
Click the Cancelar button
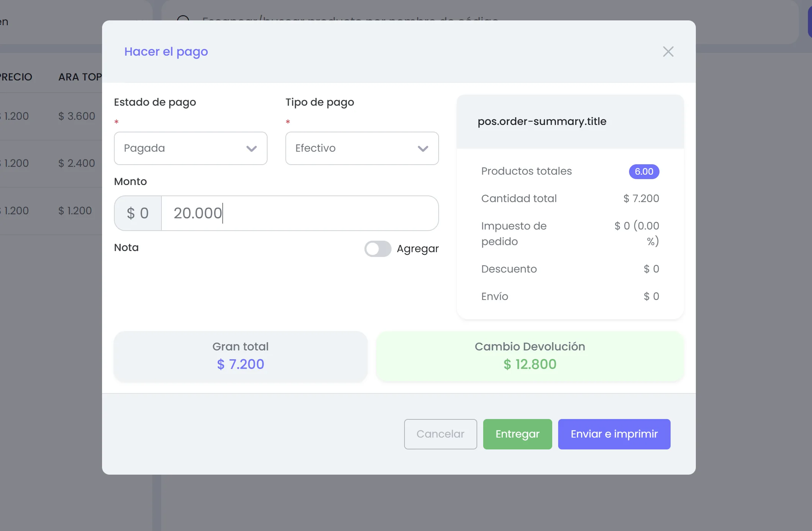[x=440, y=434]
